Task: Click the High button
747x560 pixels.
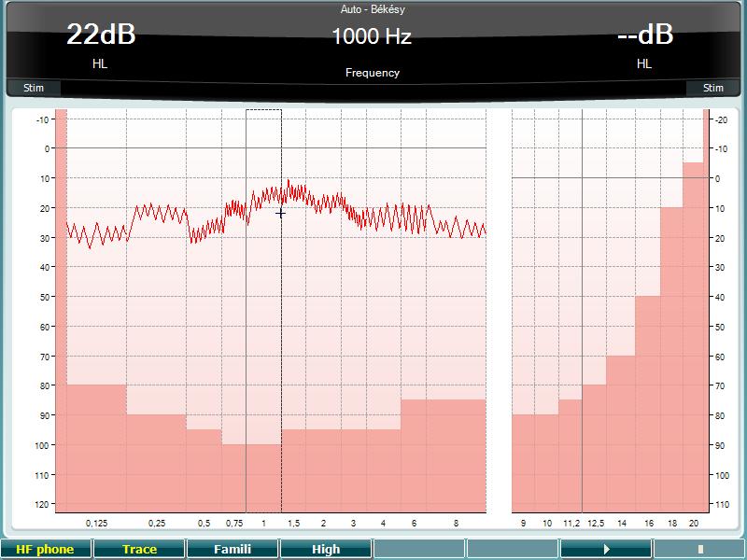Action: pos(326,549)
